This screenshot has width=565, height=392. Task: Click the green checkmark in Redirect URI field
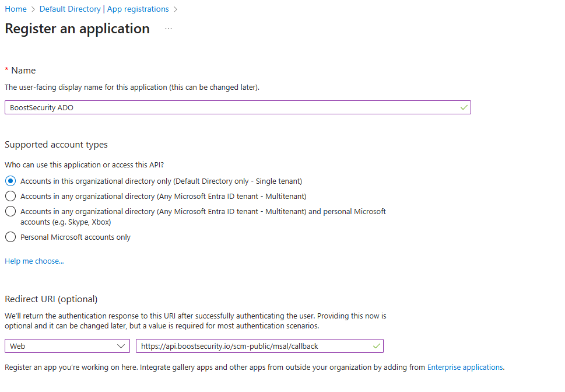pyautogui.click(x=376, y=346)
